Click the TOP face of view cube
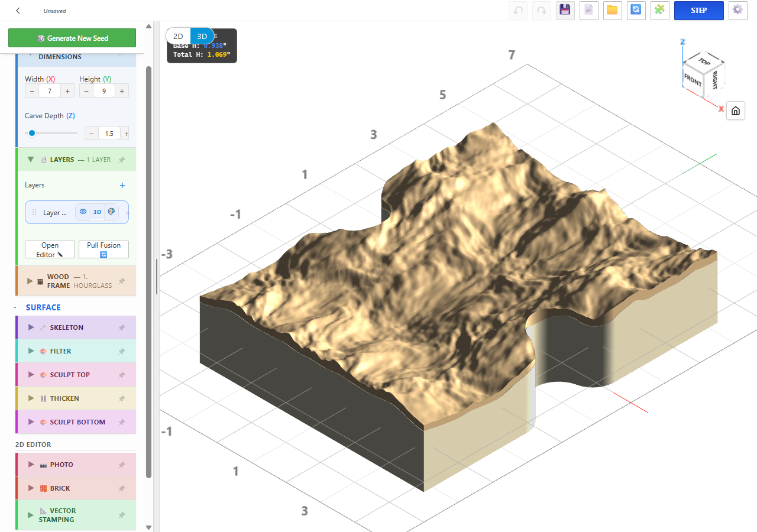This screenshot has height=532, width=757. click(704, 61)
